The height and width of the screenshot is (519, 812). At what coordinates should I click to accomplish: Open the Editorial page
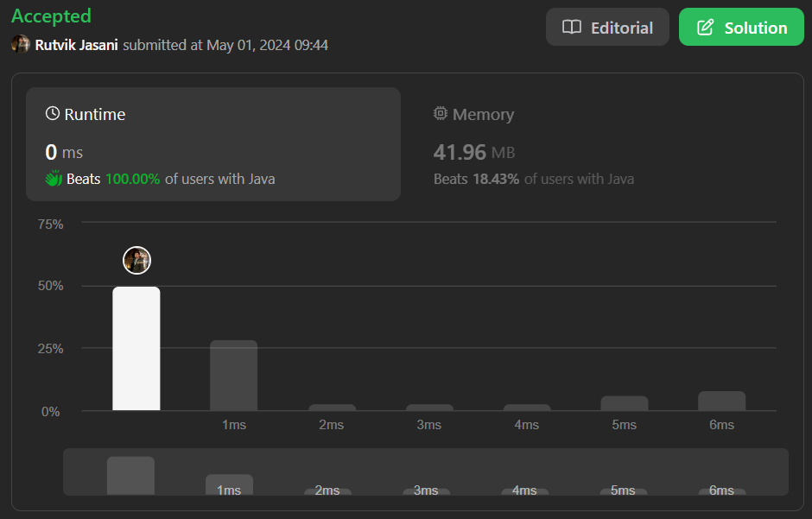607,28
